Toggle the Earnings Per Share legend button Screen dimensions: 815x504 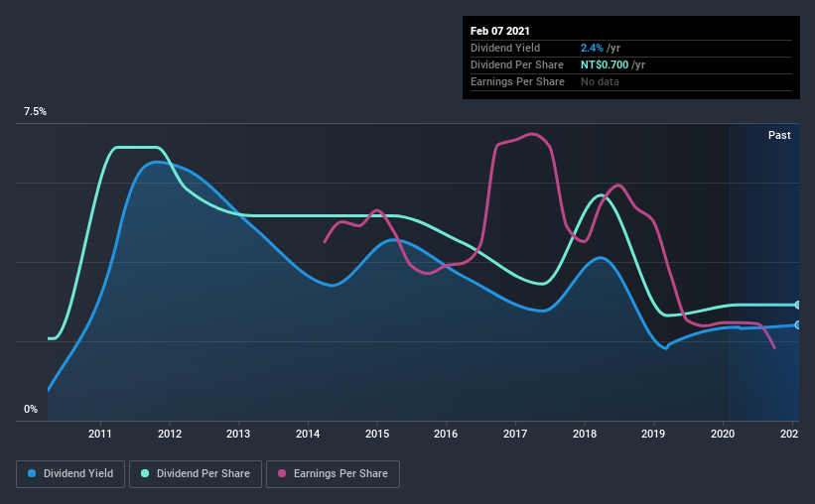point(333,474)
